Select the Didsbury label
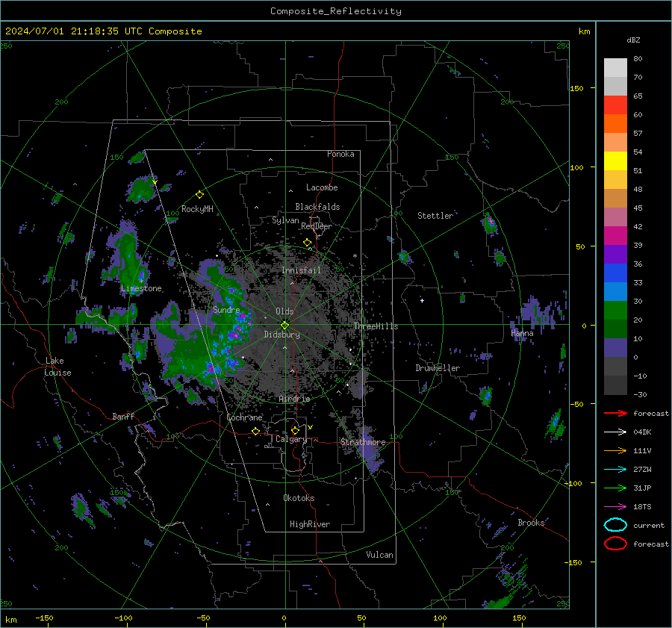The image size is (672, 628). [x=281, y=335]
